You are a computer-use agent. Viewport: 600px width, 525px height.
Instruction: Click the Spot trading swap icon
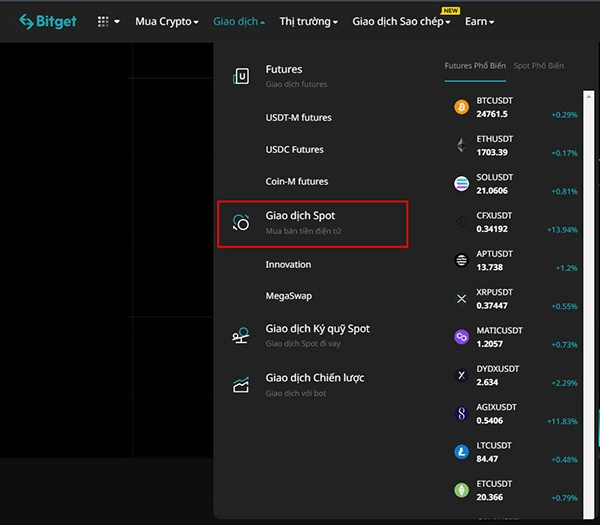pyautogui.click(x=241, y=223)
